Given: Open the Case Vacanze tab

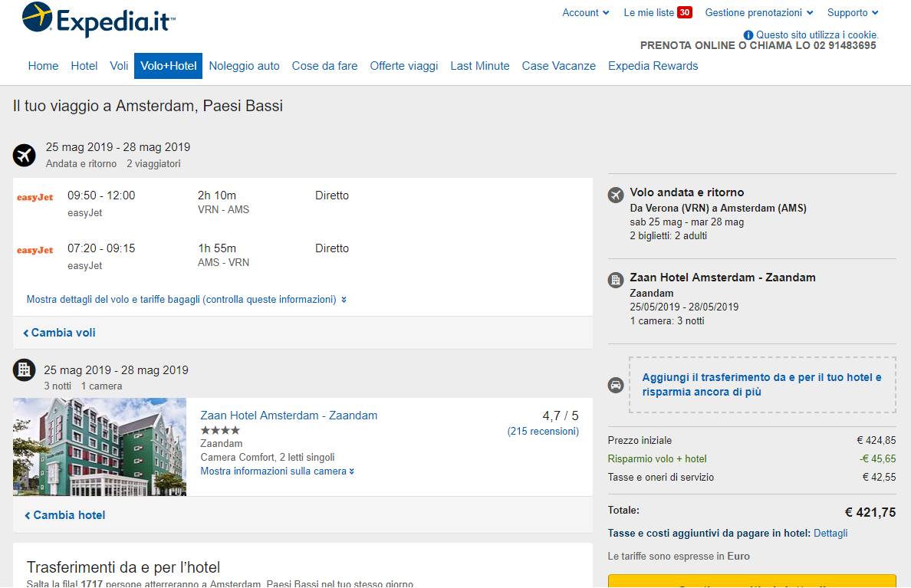Looking at the screenshot, I should click(x=559, y=66).
